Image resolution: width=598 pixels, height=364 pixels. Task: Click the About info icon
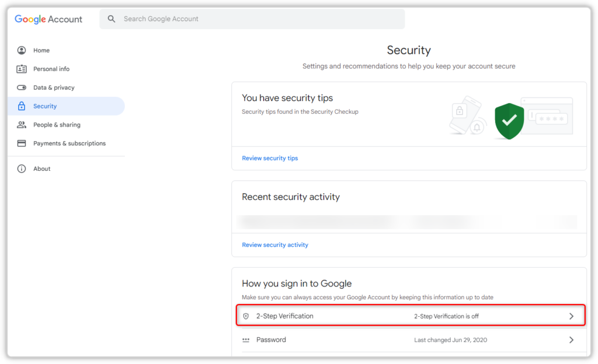coord(22,169)
